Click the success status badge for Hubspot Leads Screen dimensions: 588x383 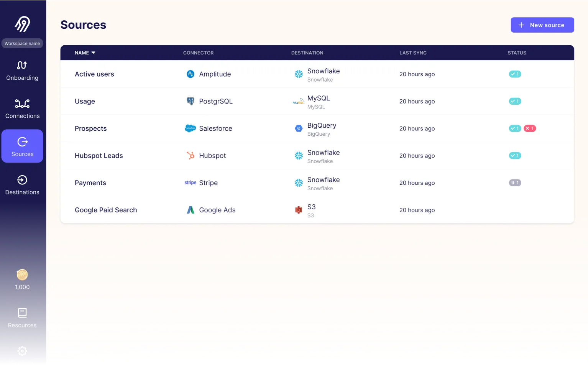(515, 156)
